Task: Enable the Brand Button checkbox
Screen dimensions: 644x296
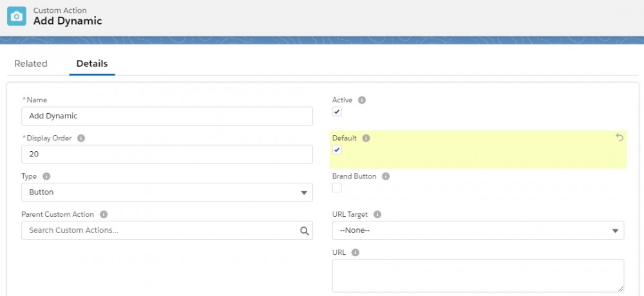Action: (x=337, y=188)
